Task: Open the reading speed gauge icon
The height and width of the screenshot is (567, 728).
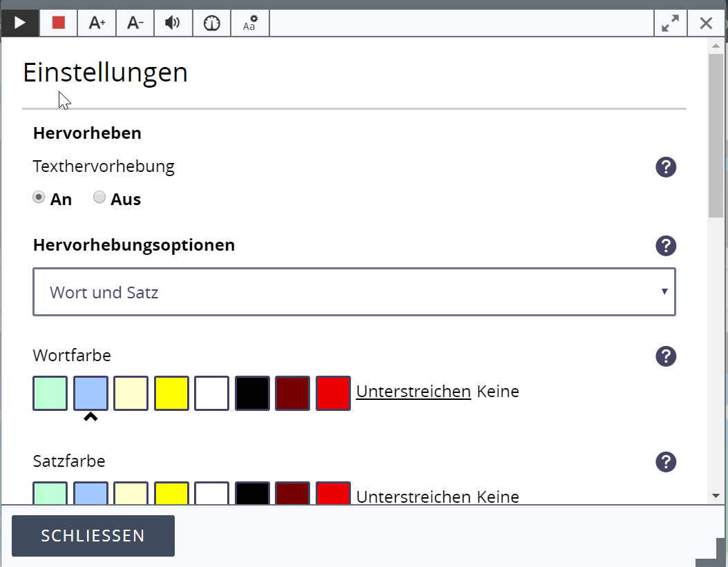Action: [x=211, y=23]
